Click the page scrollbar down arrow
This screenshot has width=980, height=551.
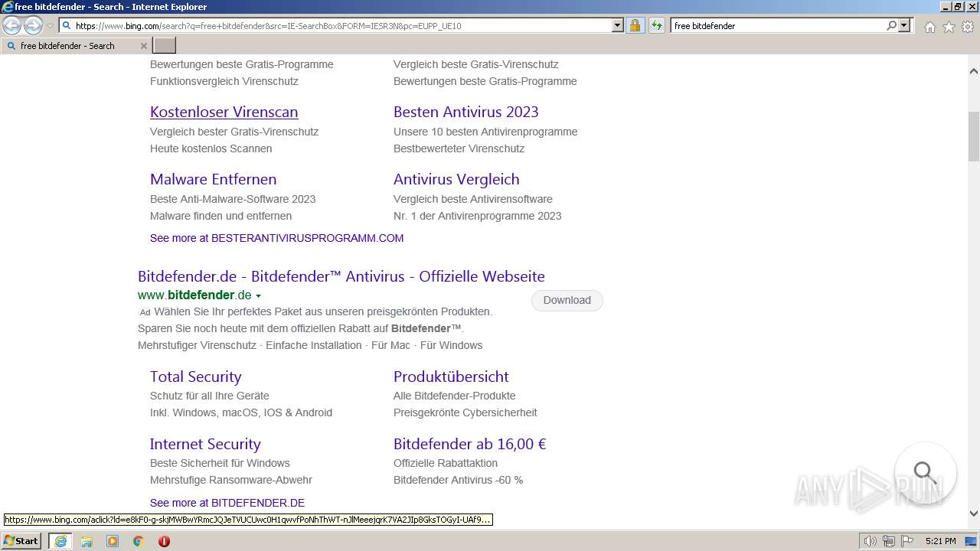(974, 514)
